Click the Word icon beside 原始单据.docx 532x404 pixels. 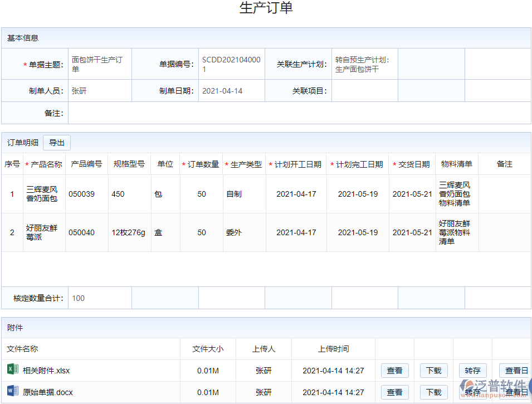click(11, 392)
